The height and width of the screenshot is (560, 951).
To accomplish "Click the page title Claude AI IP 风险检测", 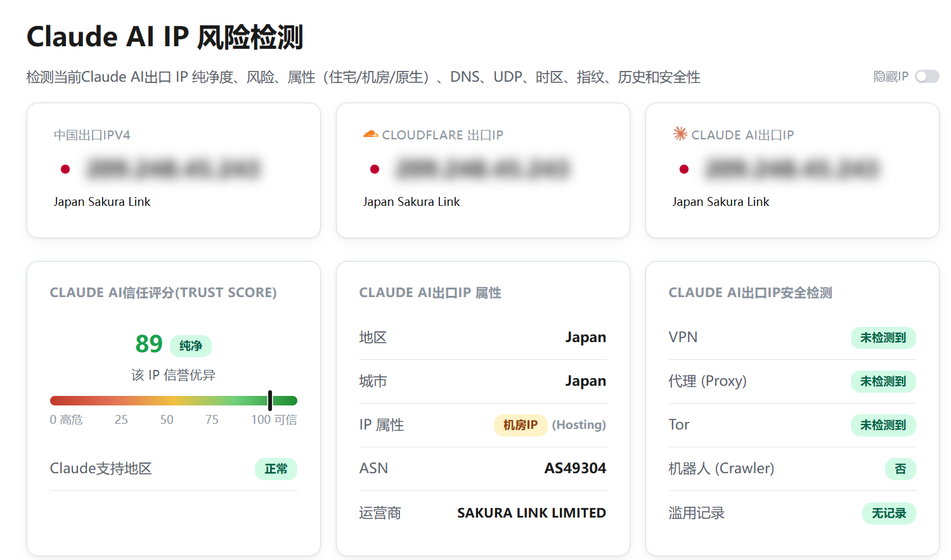I will 165,37.
